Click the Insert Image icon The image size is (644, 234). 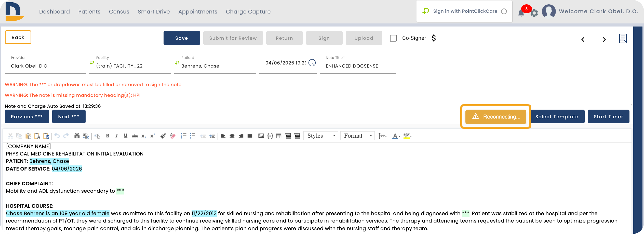click(x=261, y=136)
